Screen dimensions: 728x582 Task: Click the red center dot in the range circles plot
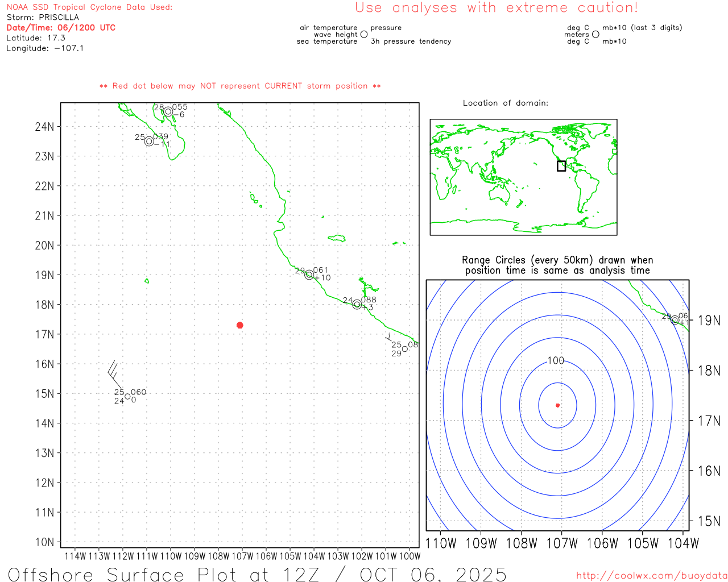558,405
